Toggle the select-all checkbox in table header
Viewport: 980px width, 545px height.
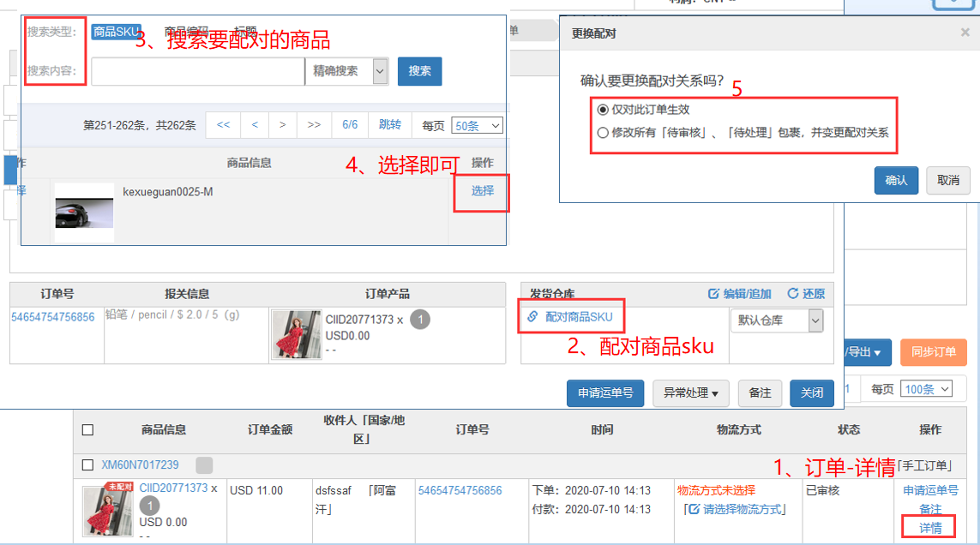(x=88, y=430)
